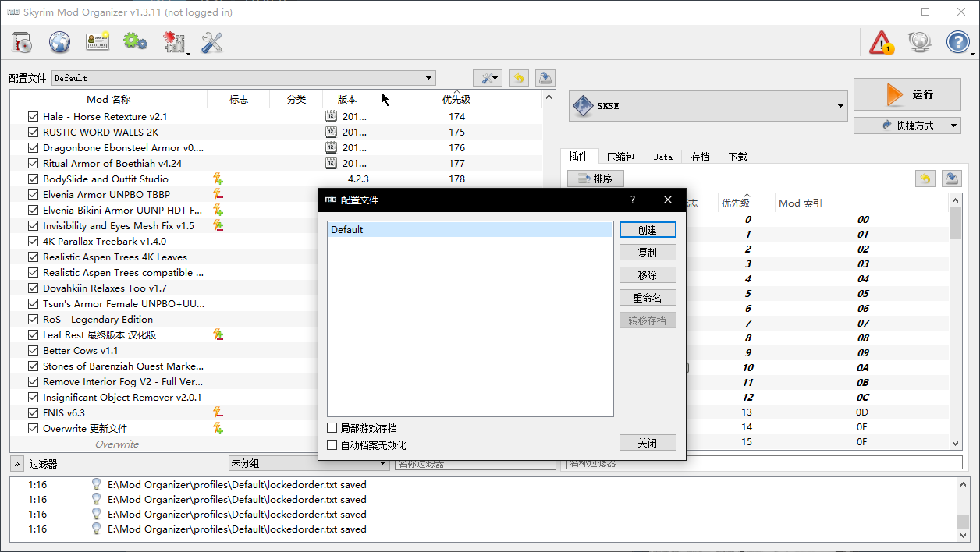Open the profiles ID card icon
The image size is (980, 552).
click(98, 42)
